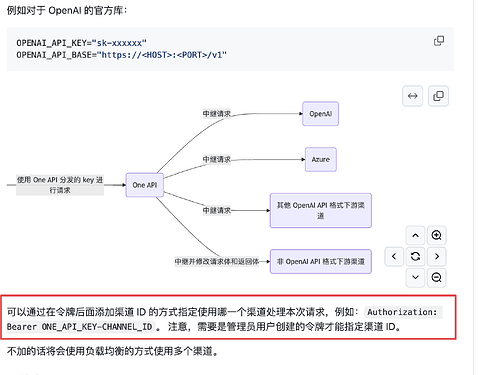484x375 pixels.
Task: Select the Azure node in diagram
Action: coord(321,159)
